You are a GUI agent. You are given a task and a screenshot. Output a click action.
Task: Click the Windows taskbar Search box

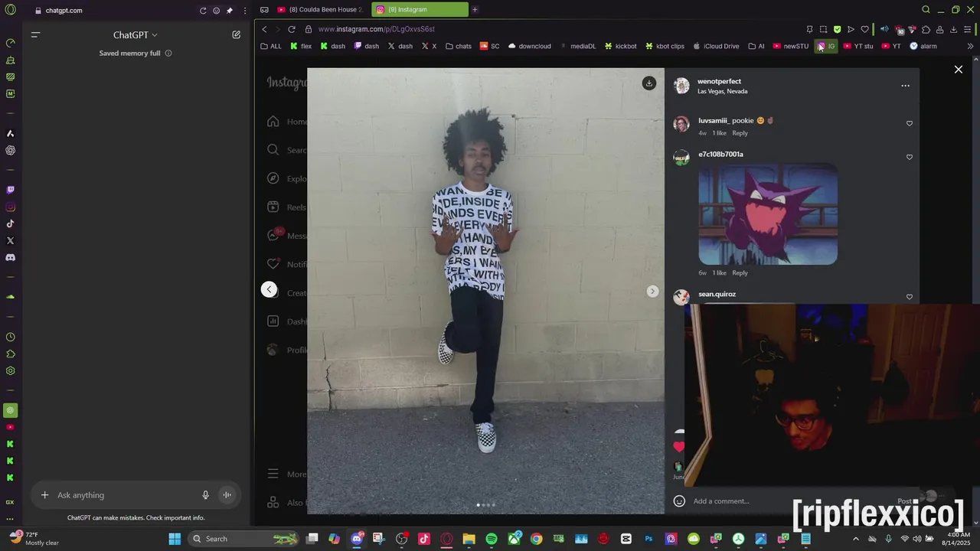point(243,539)
